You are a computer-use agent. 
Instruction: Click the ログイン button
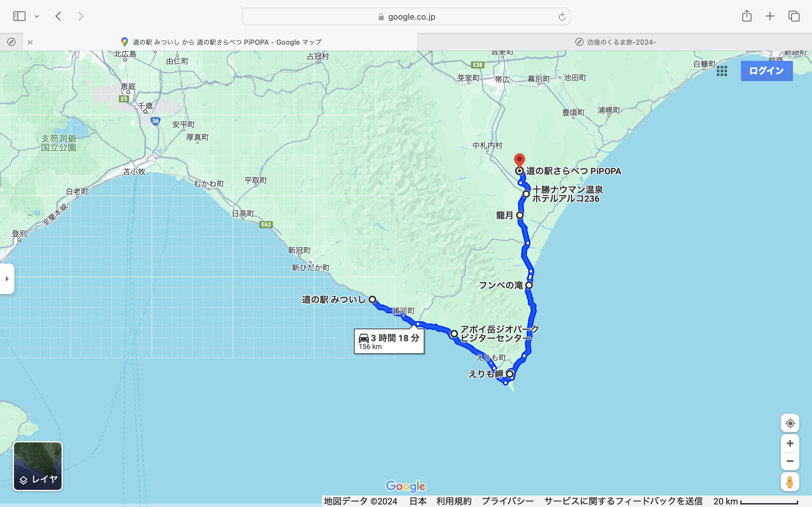click(x=766, y=71)
